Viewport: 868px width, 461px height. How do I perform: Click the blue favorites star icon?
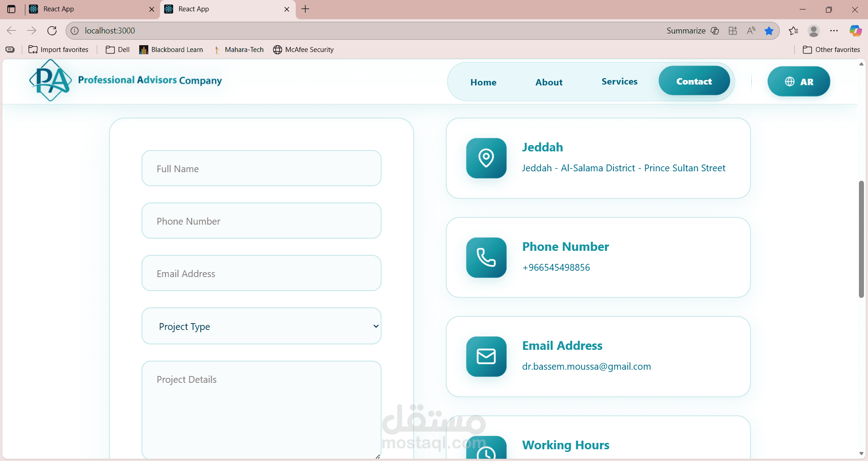click(769, 30)
